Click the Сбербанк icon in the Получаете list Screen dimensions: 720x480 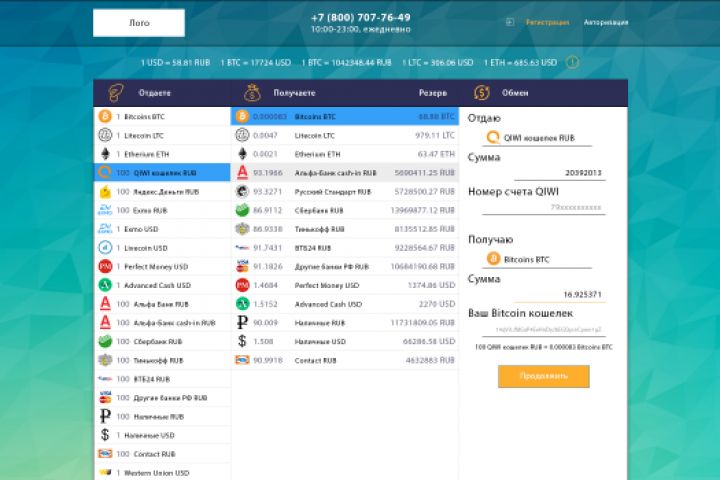pyautogui.click(x=242, y=210)
